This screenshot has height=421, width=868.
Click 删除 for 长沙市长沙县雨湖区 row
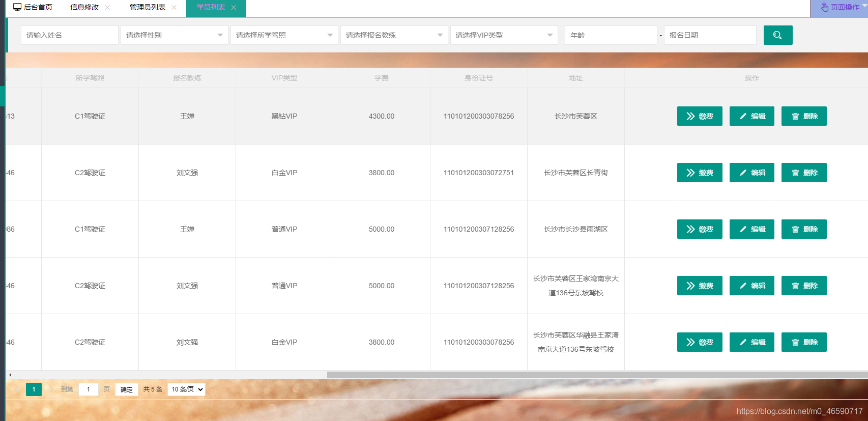pos(804,229)
